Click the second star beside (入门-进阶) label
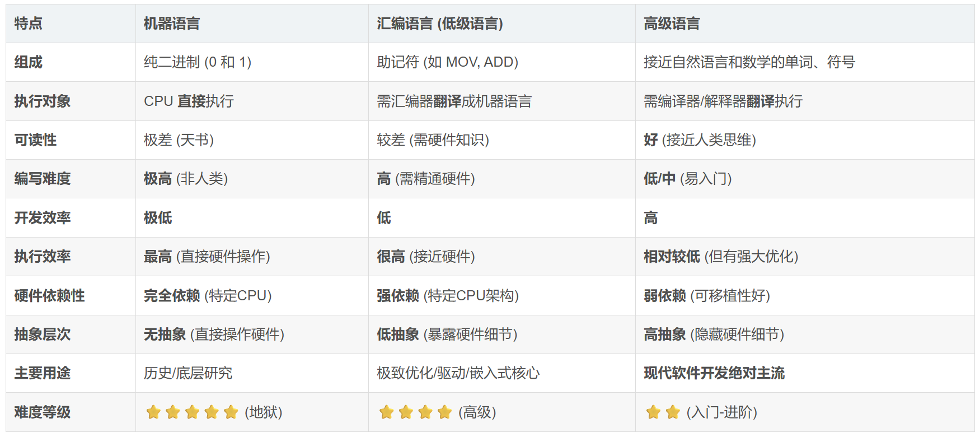 click(673, 413)
